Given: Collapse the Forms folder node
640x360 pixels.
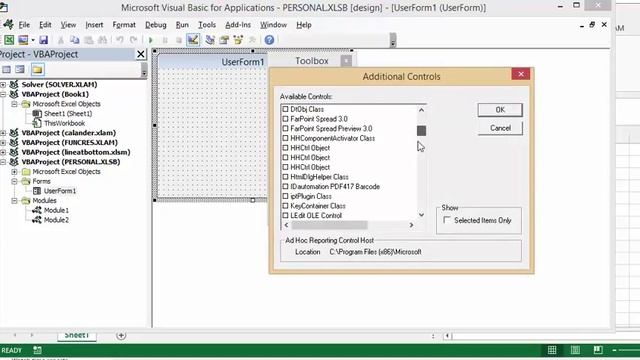Looking at the screenshot, I should click(14, 181).
